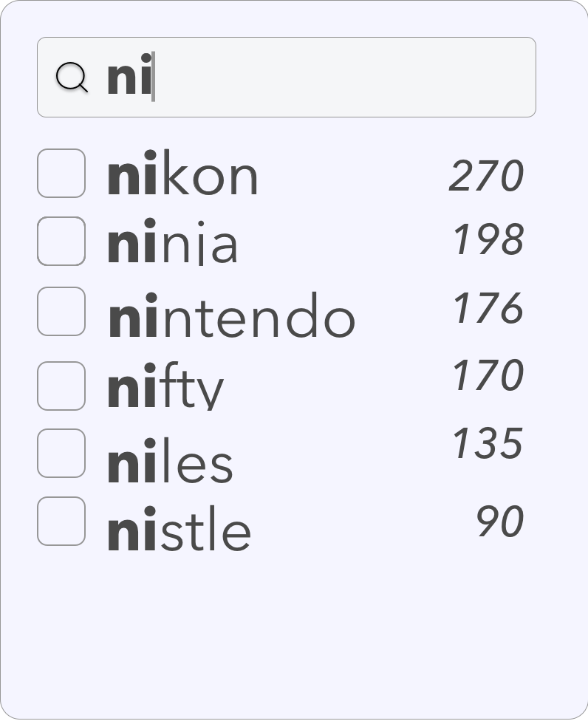Toggle the niles checkbox
The height and width of the screenshot is (721, 588).
(x=61, y=454)
